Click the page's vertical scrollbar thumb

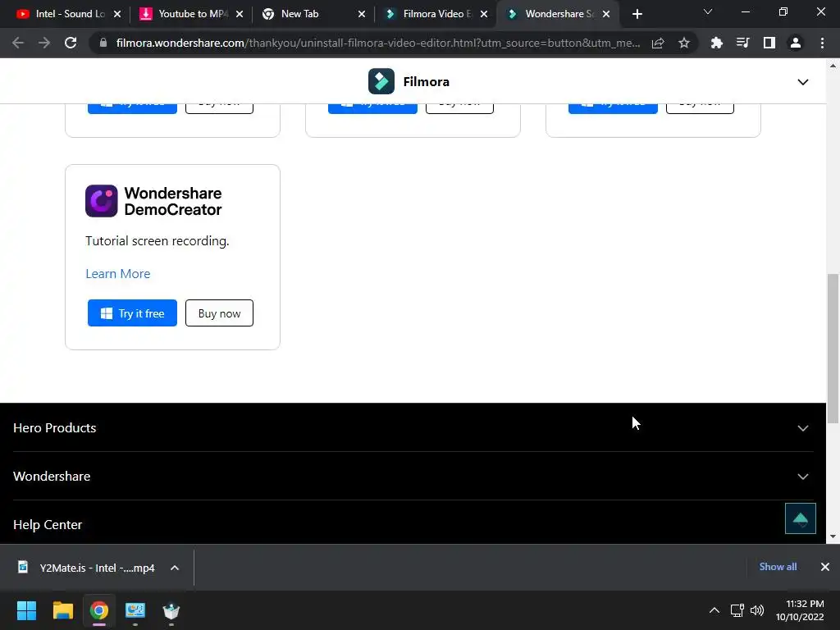pos(833,348)
